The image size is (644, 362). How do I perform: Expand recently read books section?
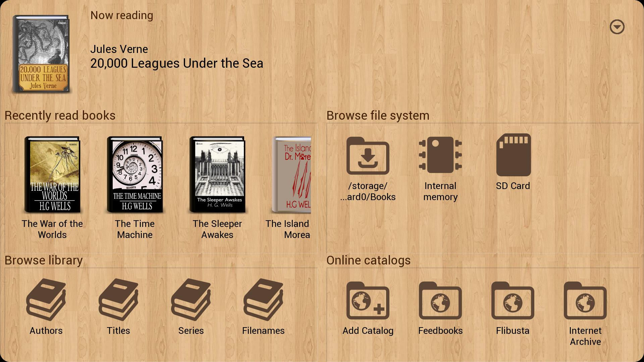point(60,115)
